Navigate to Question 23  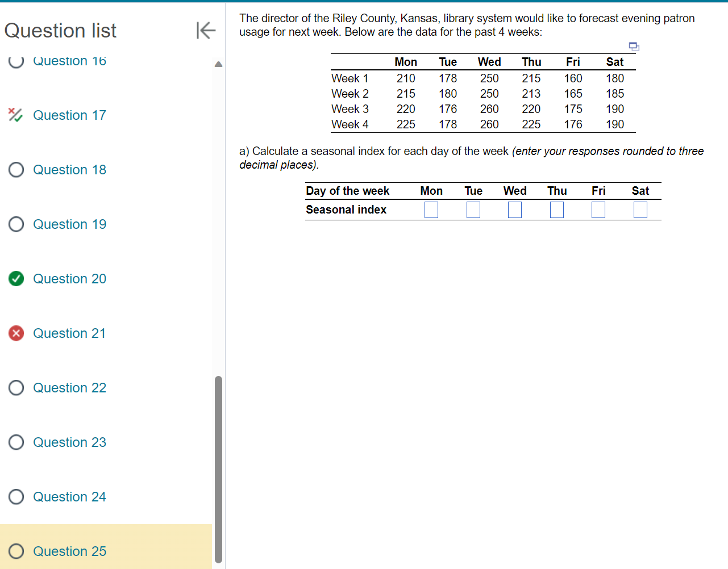(69, 442)
